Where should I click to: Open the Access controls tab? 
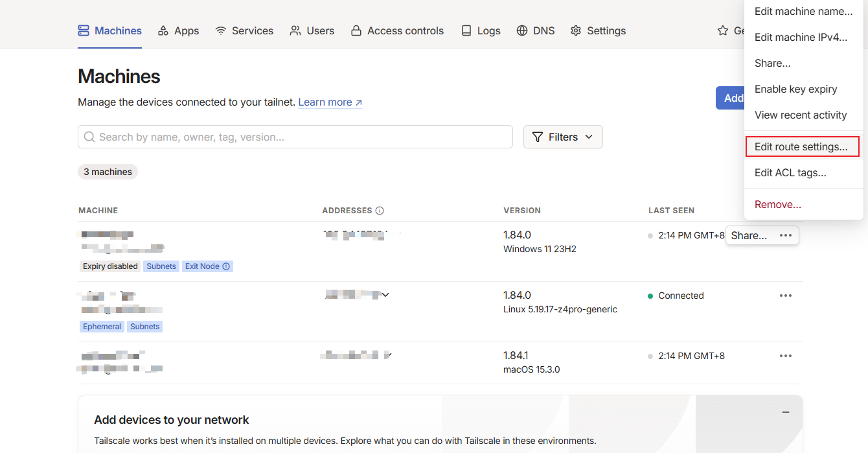[x=397, y=30]
